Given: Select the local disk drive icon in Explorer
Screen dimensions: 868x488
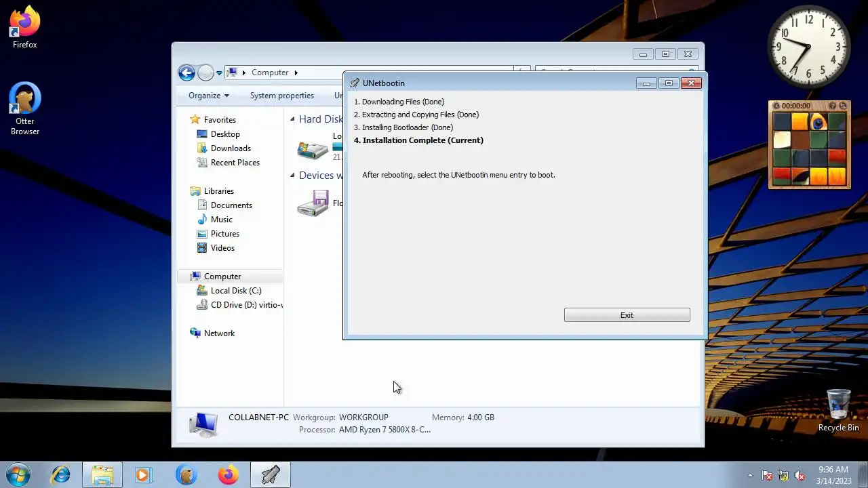Looking at the screenshot, I should tap(313, 148).
